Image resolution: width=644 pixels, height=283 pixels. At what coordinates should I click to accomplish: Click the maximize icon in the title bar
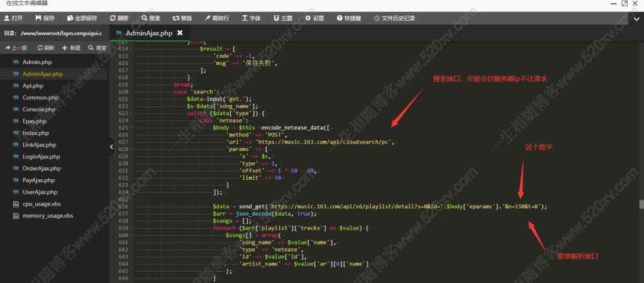tap(625, 3)
